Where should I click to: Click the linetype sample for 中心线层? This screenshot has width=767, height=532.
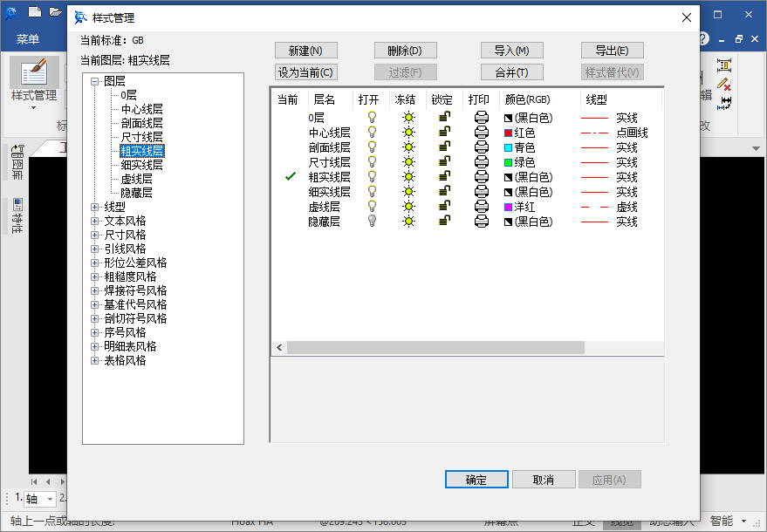(594, 133)
